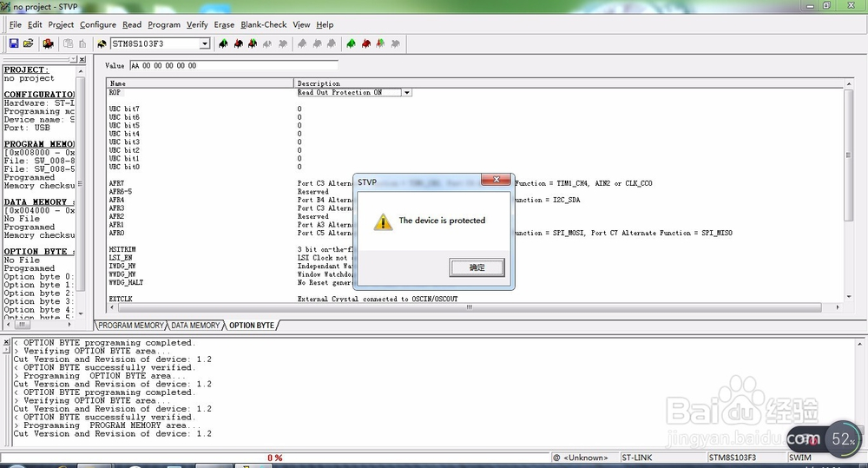The image size is (868, 468).
Task: Open the Edit menu
Action: coord(35,24)
